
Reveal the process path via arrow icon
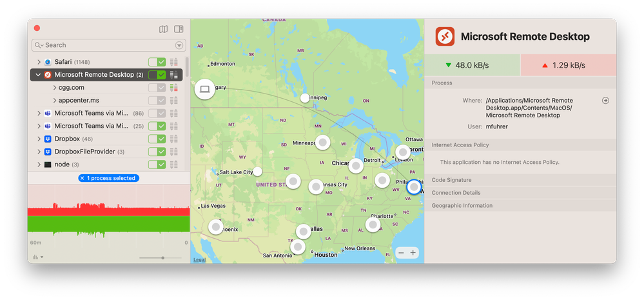[605, 100]
